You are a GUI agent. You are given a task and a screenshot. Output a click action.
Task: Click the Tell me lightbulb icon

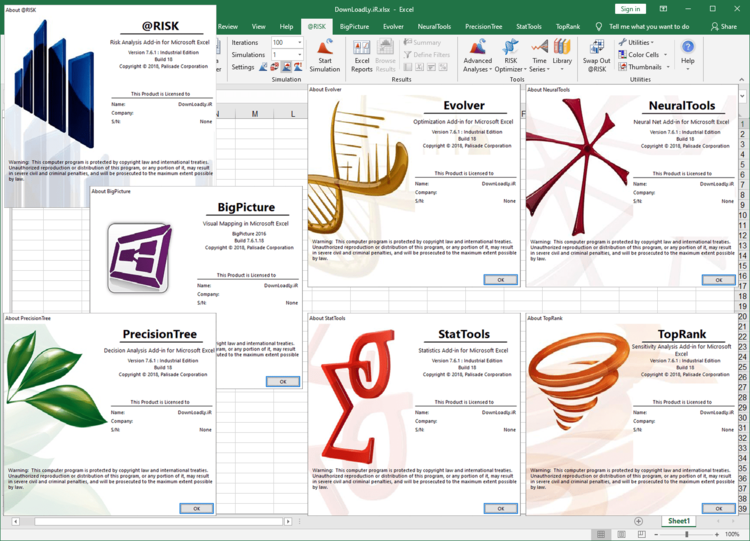[598, 27]
